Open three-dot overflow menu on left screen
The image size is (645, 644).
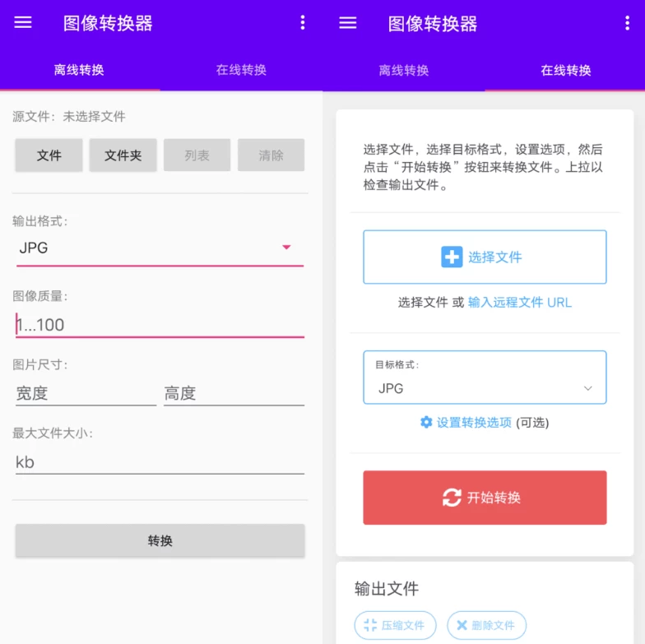pyautogui.click(x=303, y=23)
